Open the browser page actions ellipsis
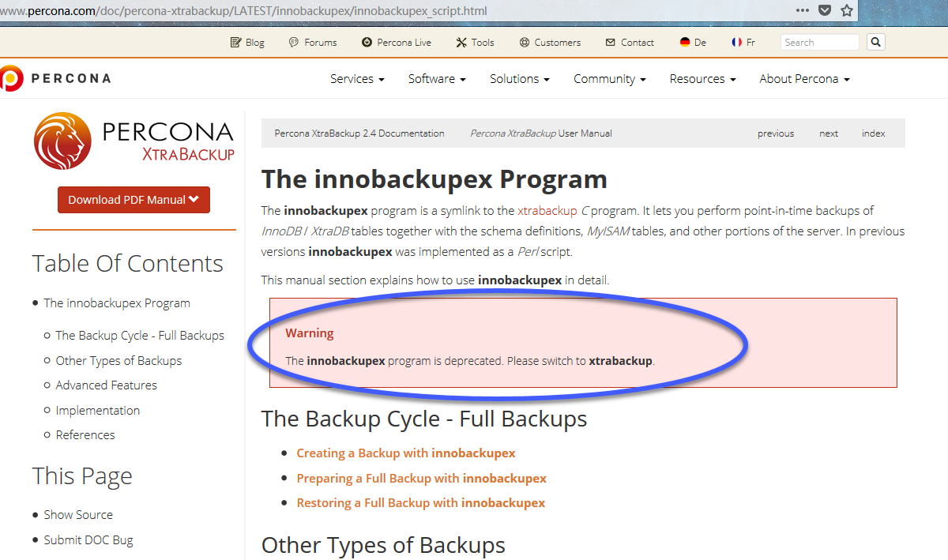948x560 pixels. coord(803,11)
